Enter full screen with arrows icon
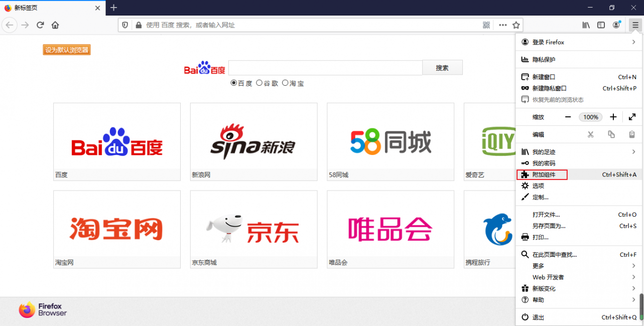 coord(632,117)
